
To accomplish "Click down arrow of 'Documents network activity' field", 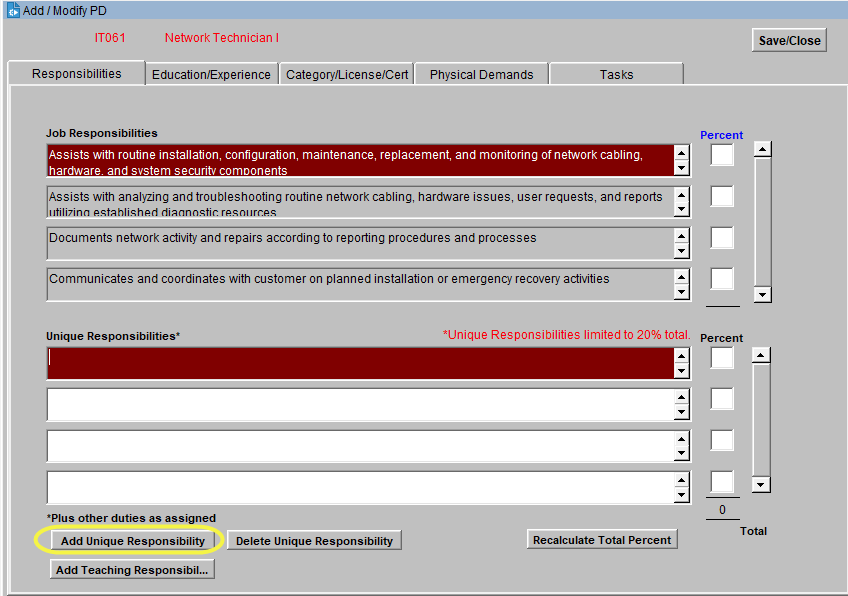I will pyautogui.click(x=681, y=251).
